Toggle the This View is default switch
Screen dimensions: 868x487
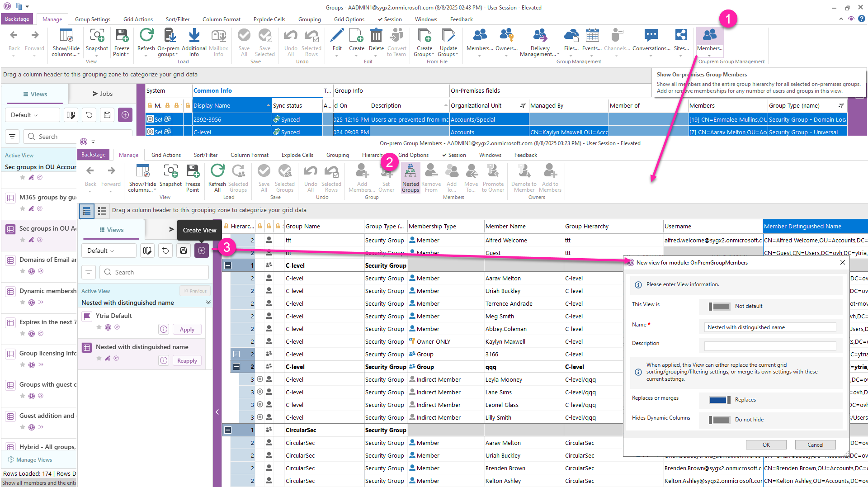(x=719, y=307)
